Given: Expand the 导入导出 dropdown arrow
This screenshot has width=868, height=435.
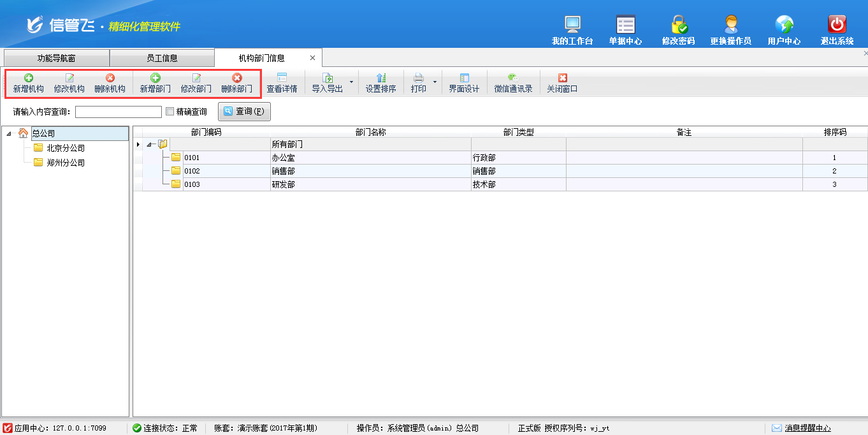Looking at the screenshot, I should click(x=351, y=82).
